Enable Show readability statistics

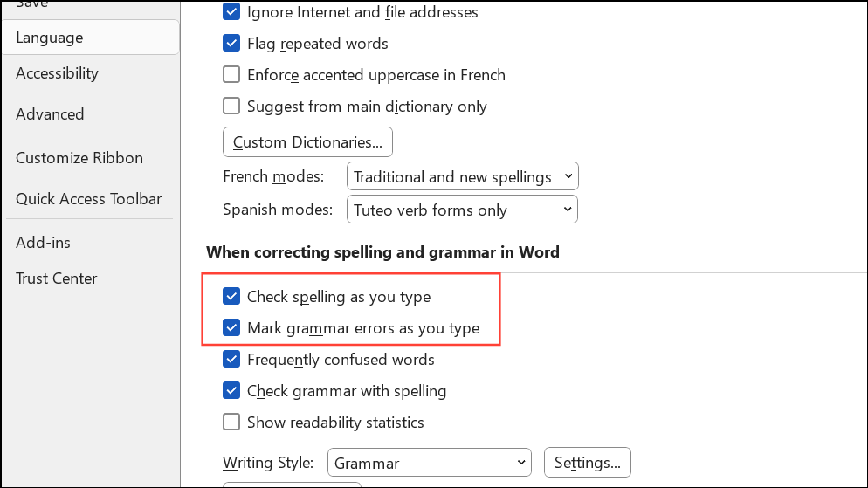pyautogui.click(x=231, y=423)
